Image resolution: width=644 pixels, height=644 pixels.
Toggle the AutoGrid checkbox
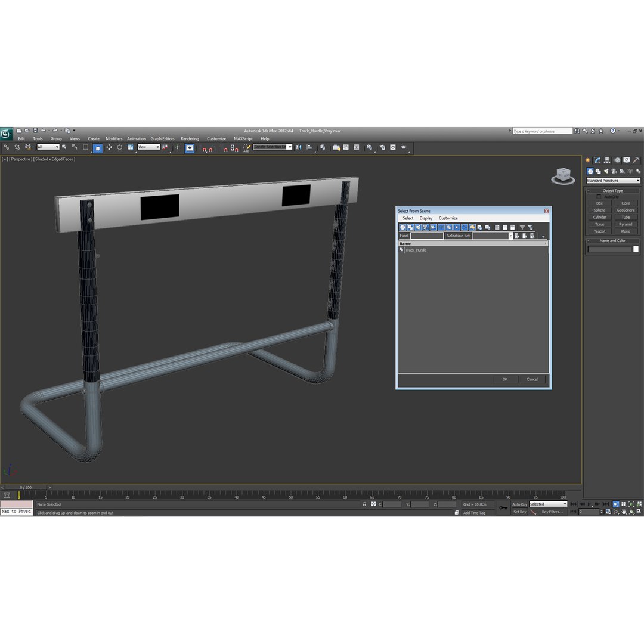pyautogui.click(x=599, y=197)
